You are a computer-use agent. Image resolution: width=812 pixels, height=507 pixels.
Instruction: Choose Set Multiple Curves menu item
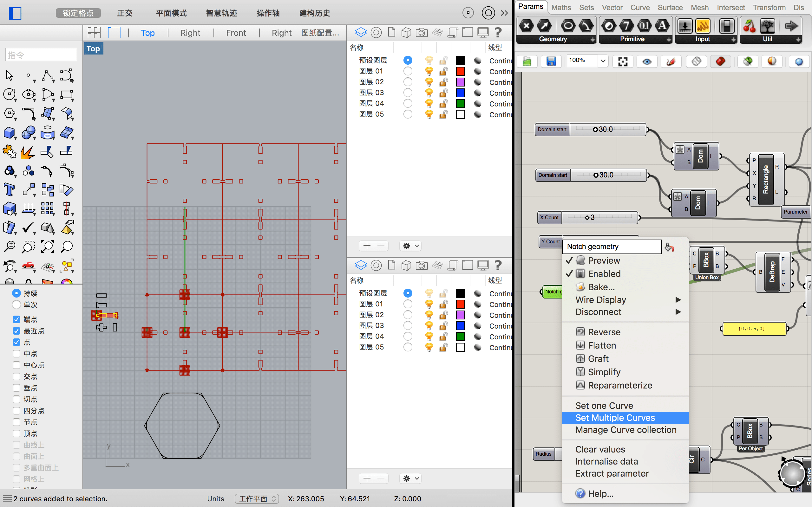(x=615, y=417)
